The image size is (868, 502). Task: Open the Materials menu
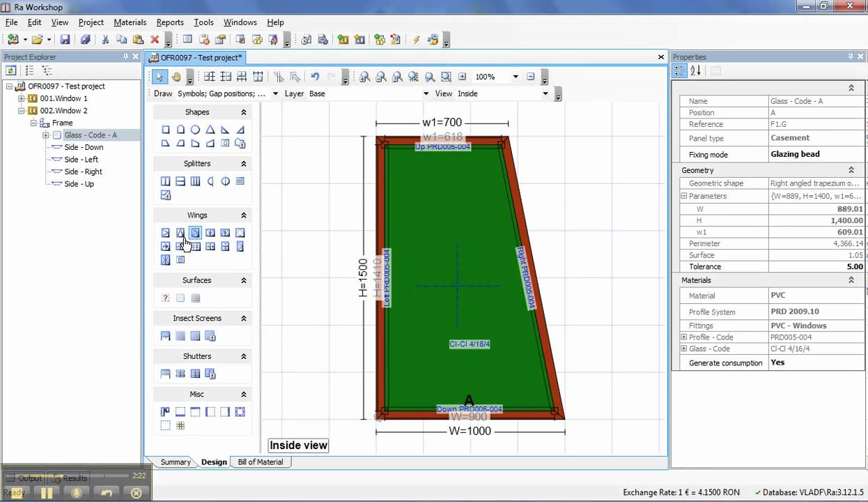click(x=130, y=22)
